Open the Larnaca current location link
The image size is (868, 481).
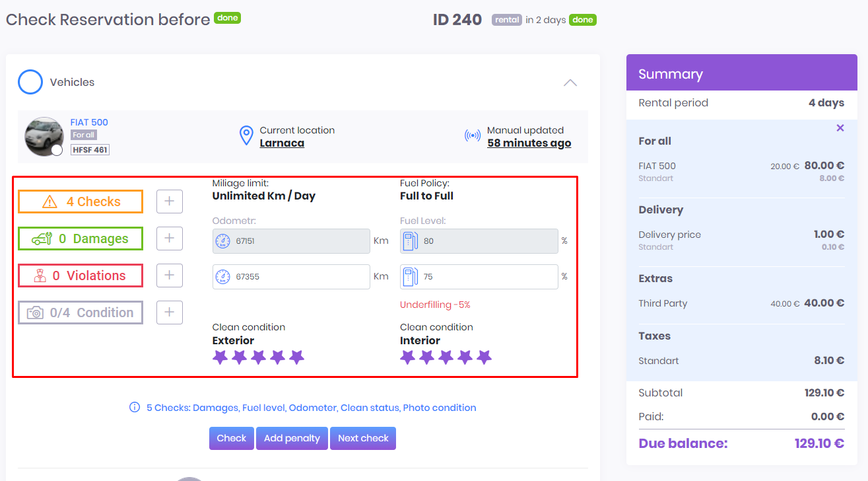(282, 143)
